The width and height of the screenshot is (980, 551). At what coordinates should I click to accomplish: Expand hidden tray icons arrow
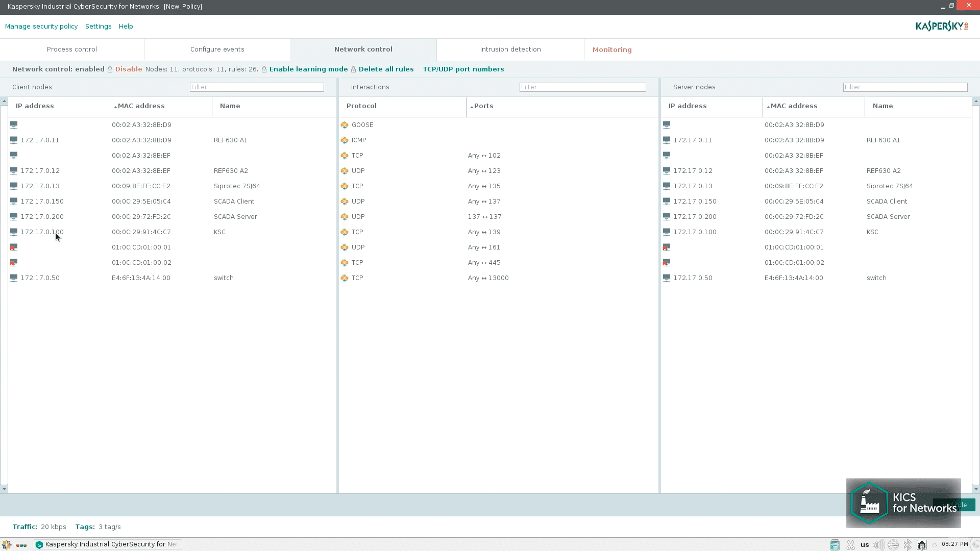coord(935,545)
